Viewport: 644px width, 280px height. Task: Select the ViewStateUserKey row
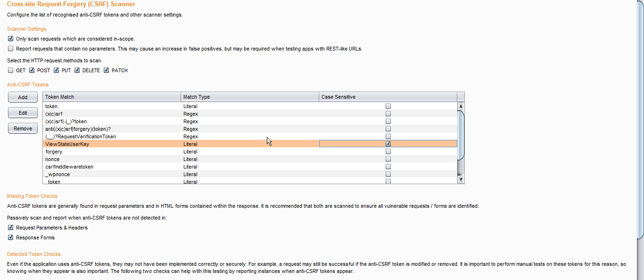[250, 144]
